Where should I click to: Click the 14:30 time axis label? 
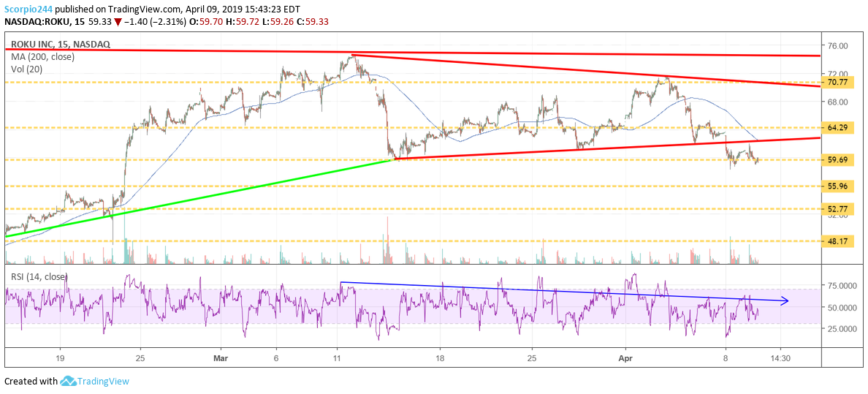coord(780,357)
